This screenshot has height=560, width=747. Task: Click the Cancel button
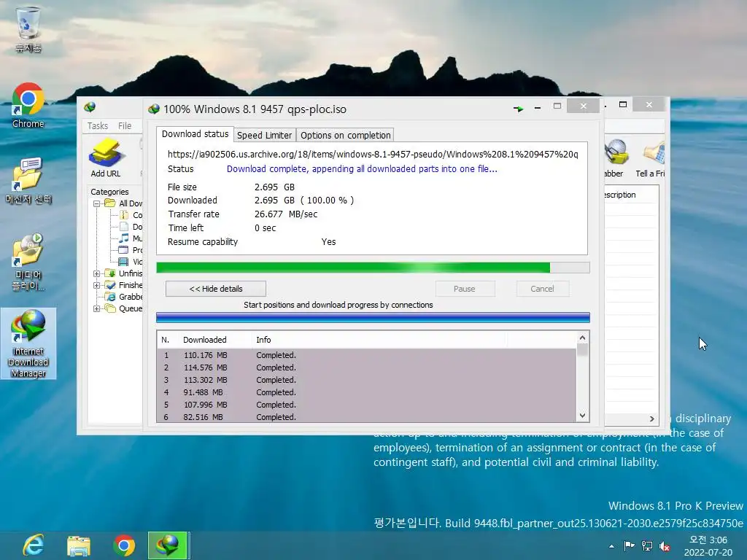point(542,289)
